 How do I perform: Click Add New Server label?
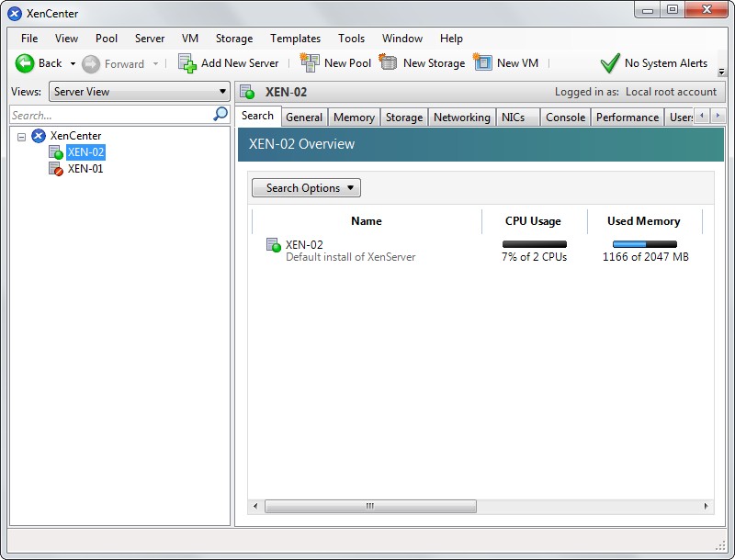240,63
